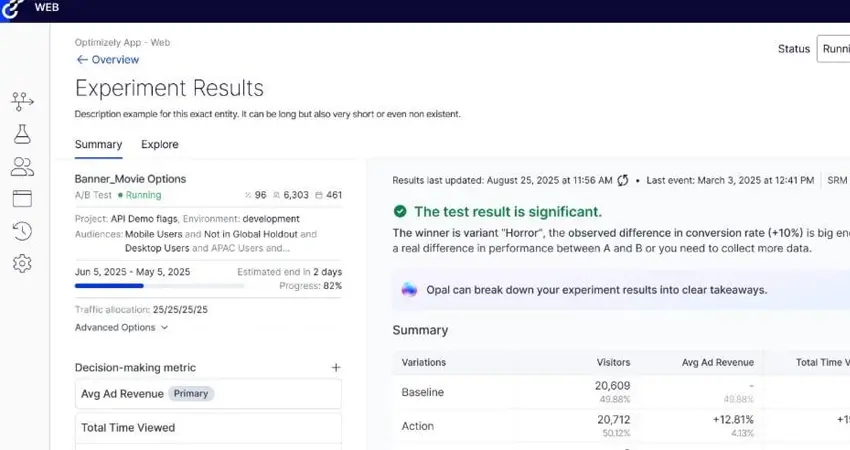The image size is (850, 450).
Task: Go back via the Overview link
Action: [108, 60]
